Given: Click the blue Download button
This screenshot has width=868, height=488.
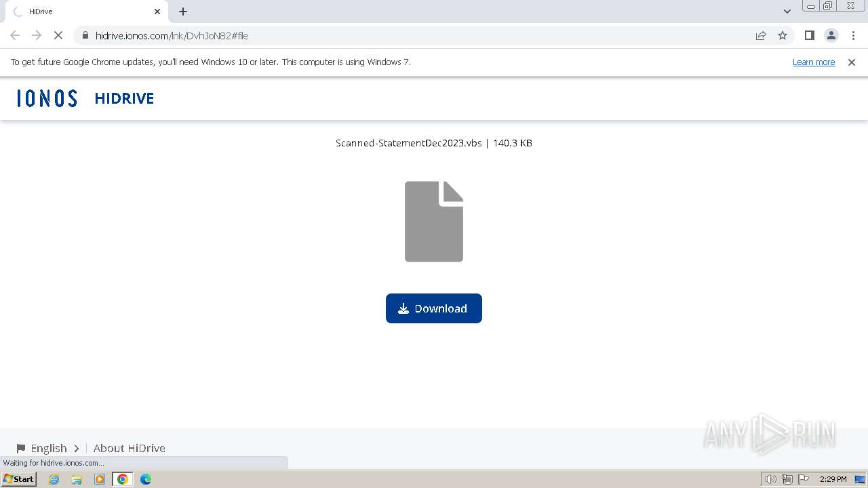Looking at the screenshot, I should 434,308.
